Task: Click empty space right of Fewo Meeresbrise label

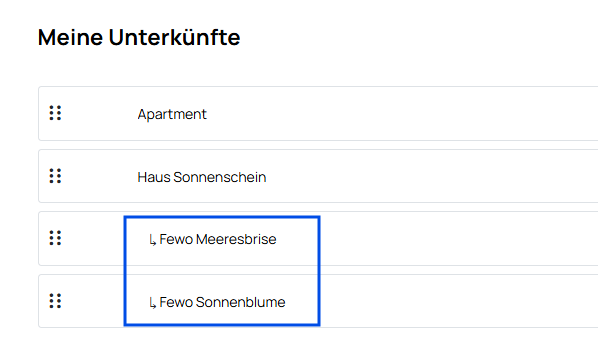Action: click(x=458, y=238)
